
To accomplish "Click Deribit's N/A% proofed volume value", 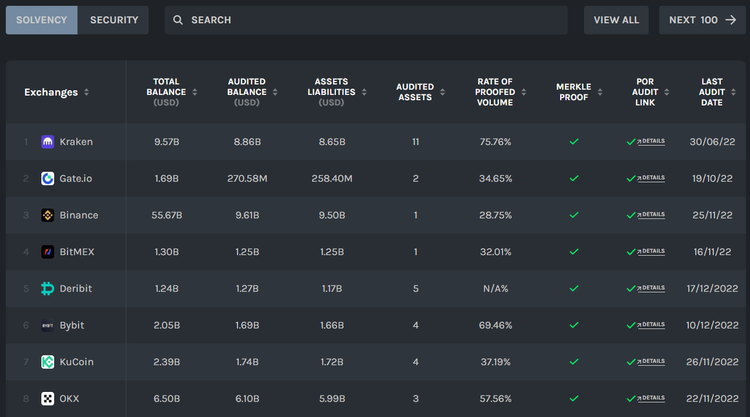I will click(496, 288).
